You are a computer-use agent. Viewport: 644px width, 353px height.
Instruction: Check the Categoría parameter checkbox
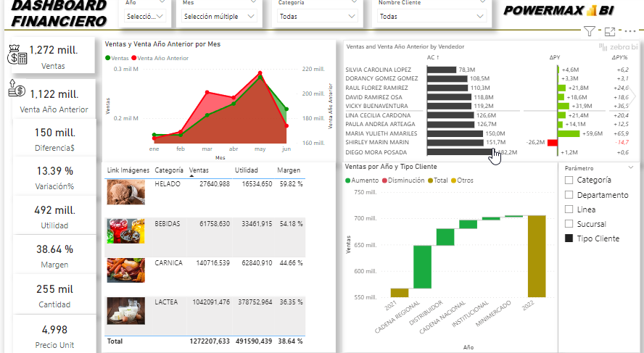pyautogui.click(x=569, y=180)
